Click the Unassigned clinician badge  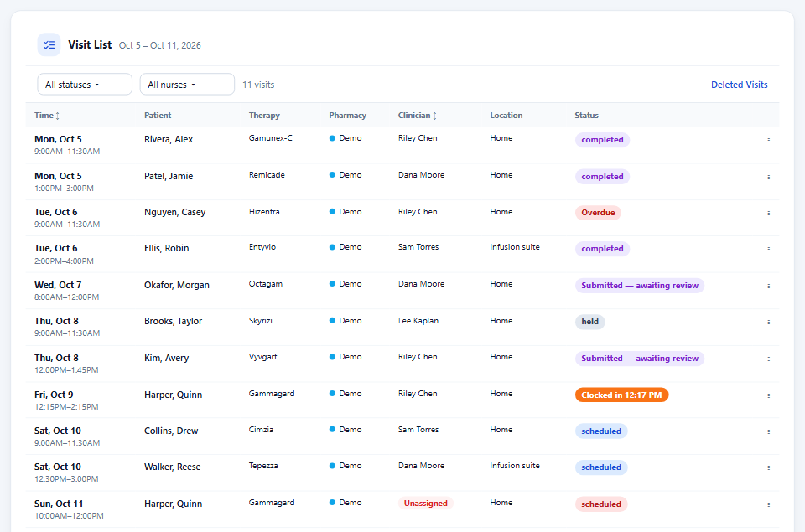pyautogui.click(x=426, y=504)
